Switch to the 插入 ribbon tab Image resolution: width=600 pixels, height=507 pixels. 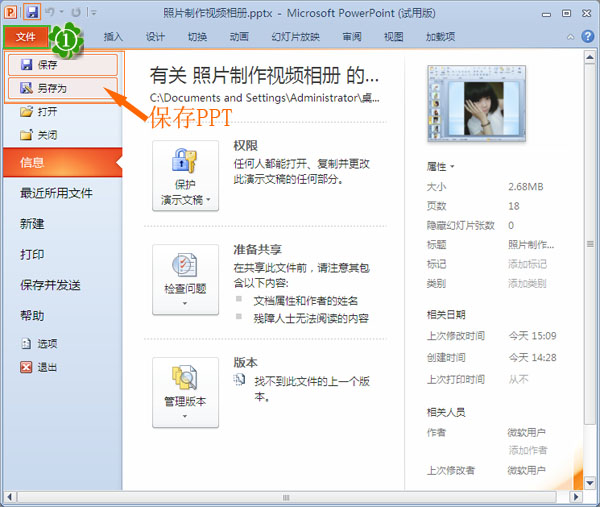(x=113, y=37)
